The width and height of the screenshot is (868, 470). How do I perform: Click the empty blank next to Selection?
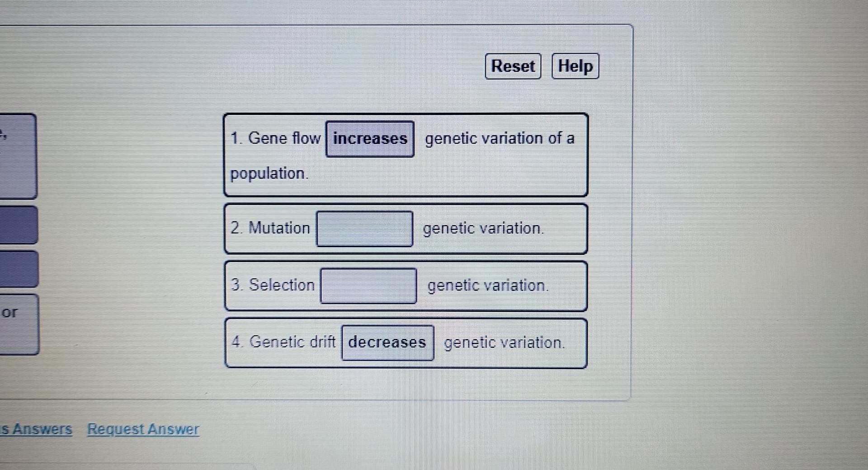368,285
